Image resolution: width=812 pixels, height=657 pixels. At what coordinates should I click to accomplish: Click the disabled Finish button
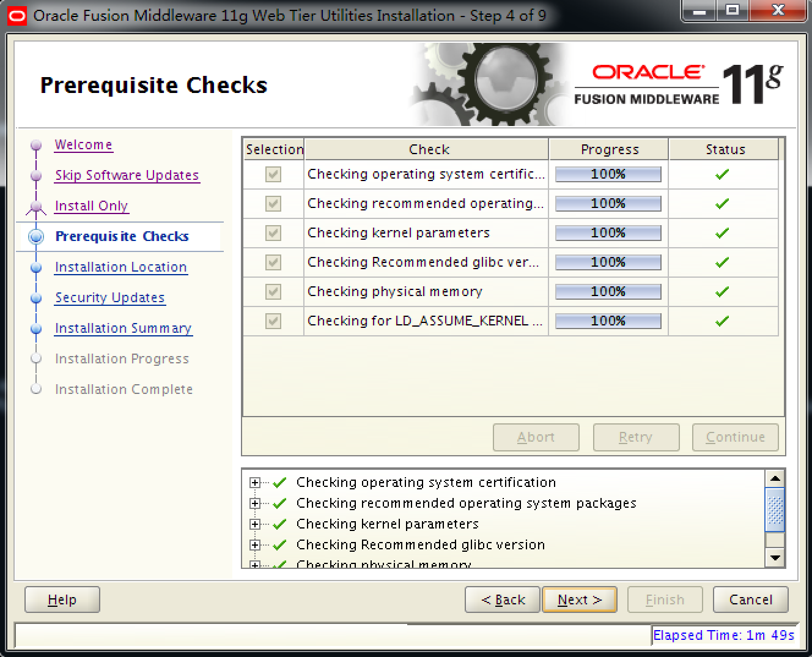[x=665, y=600]
